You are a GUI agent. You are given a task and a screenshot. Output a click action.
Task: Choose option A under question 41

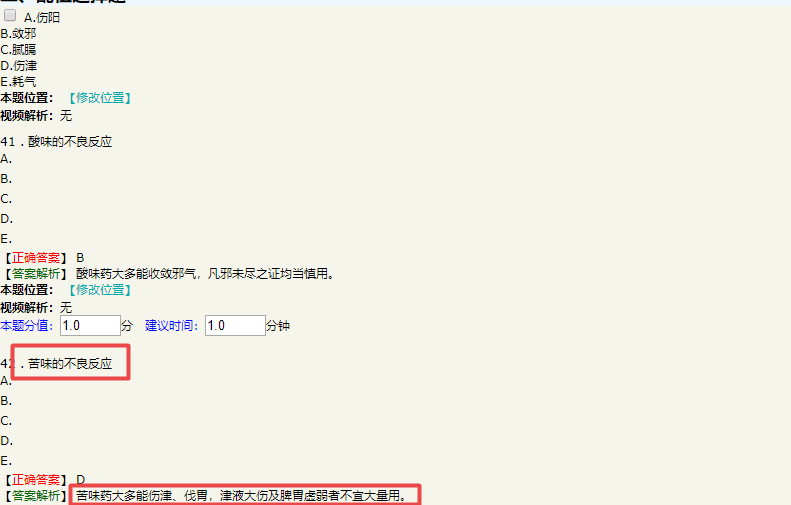[x=6, y=159]
